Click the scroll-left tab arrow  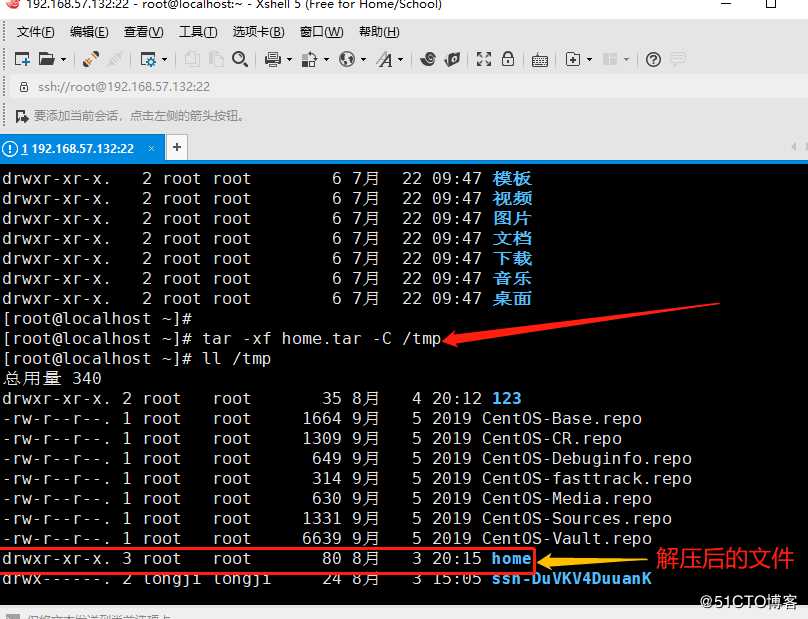tap(794, 147)
